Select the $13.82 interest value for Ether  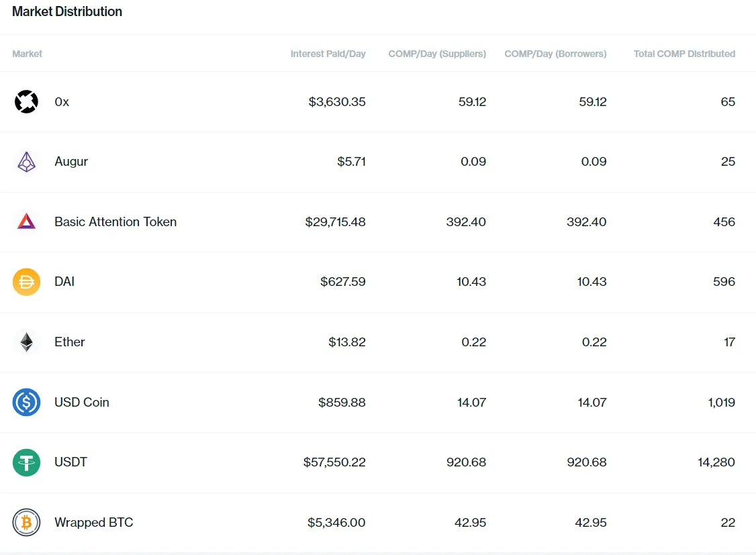tap(347, 342)
